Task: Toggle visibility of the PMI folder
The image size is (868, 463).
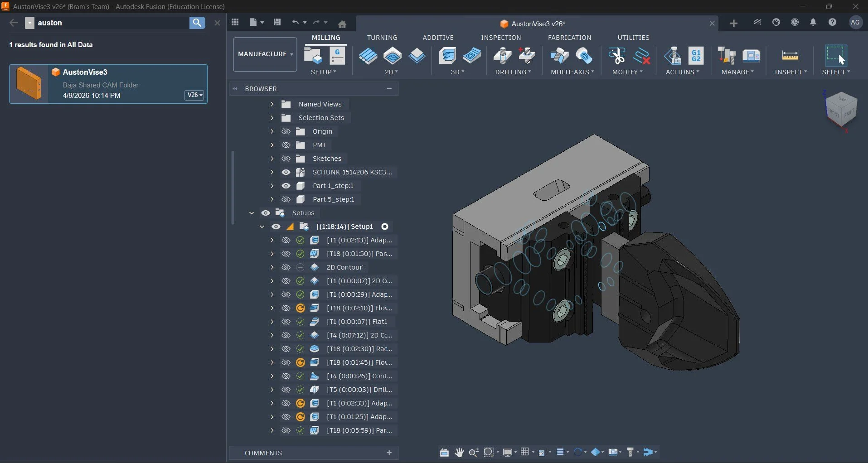Action: pos(286,145)
